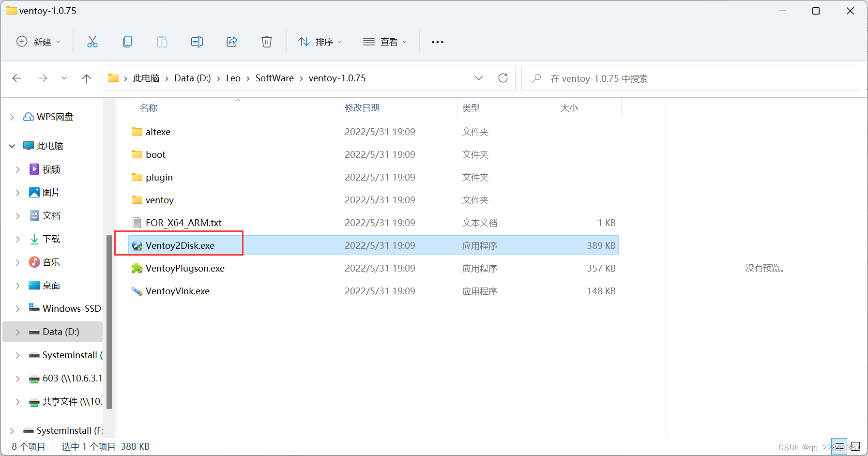This screenshot has height=456, width=868.
Task: Select the boot folder row
Action: coord(373,154)
